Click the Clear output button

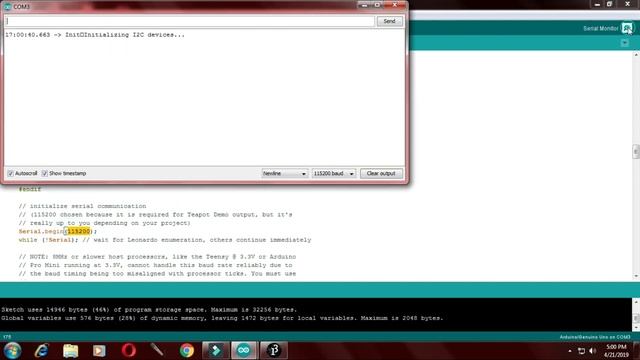(x=381, y=173)
